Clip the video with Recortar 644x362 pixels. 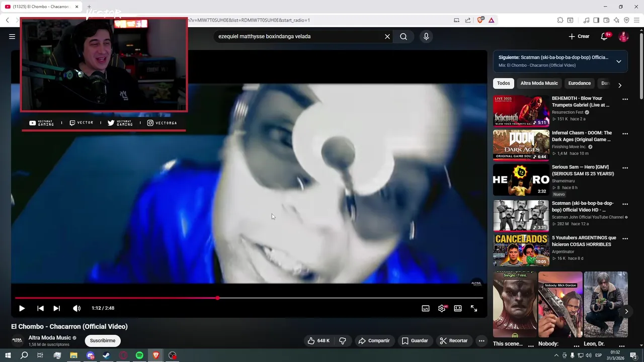coord(454,340)
